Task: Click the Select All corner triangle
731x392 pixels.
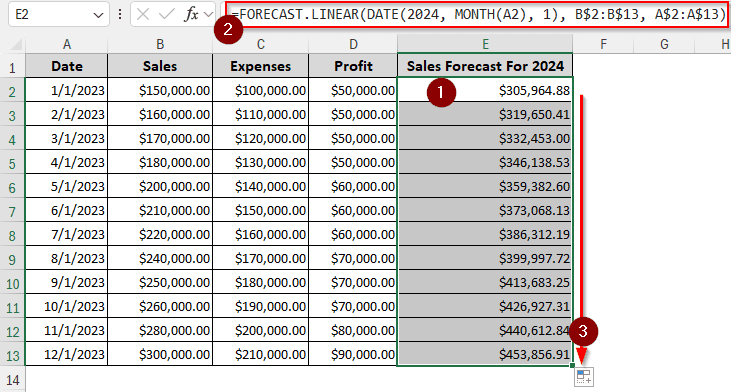Action: pyautogui.click(x=16, y=45)
